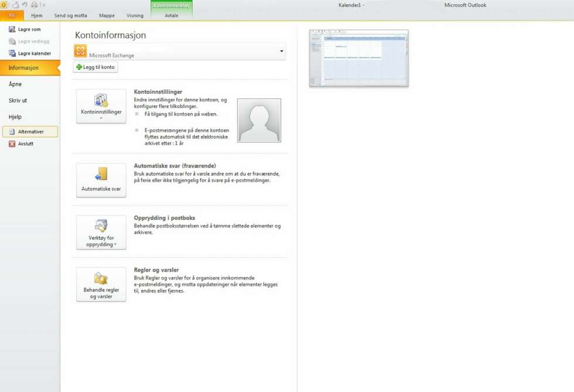This screenshot has height=392, width=574.
Task: Expand the Kontoinnstillinger button dropdown arrow
Action: click(101, 118)
